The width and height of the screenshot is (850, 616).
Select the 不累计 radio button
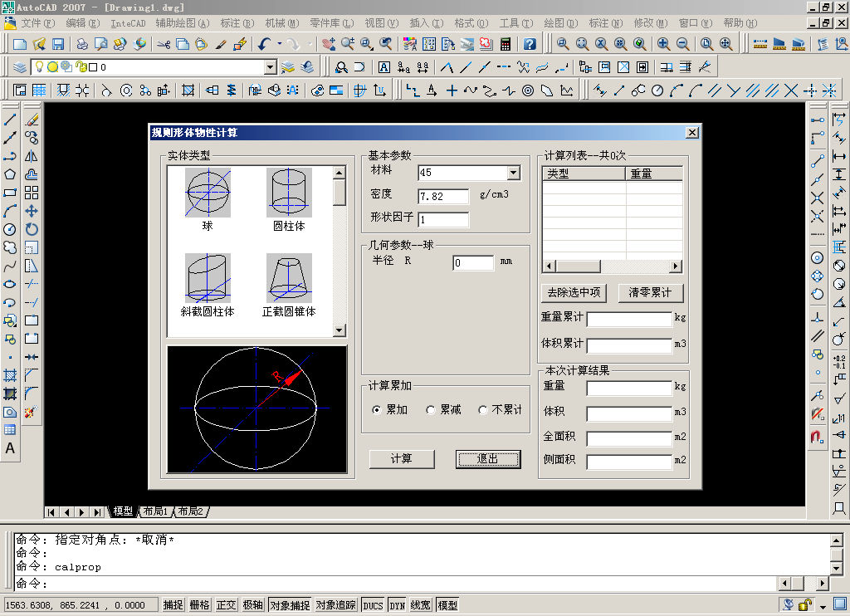483,410
